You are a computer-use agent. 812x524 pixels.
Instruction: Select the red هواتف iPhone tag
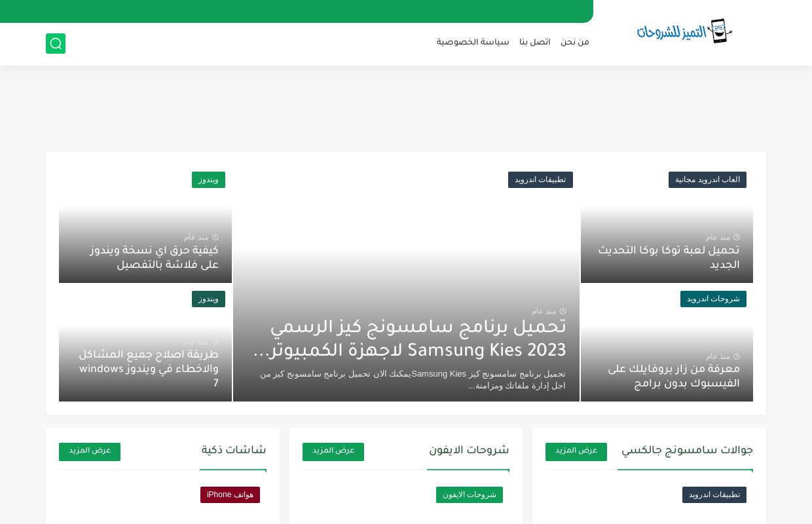tap(230, 495)
